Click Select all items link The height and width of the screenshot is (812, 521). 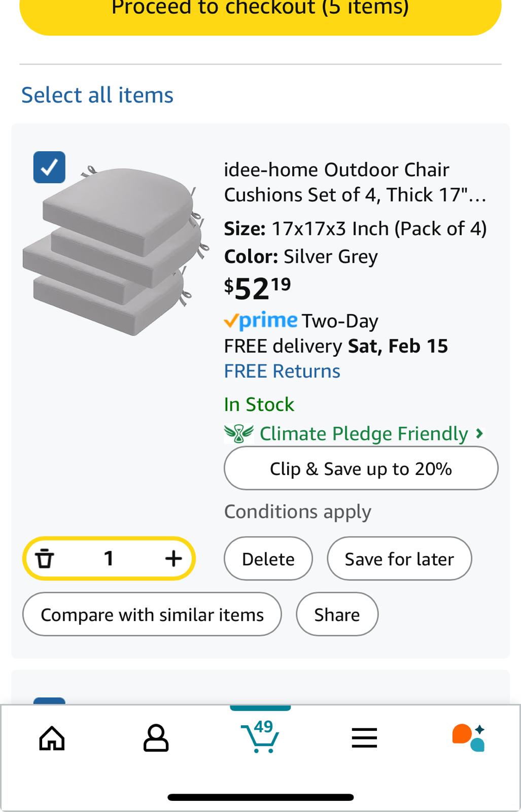(x=97, y=95)
